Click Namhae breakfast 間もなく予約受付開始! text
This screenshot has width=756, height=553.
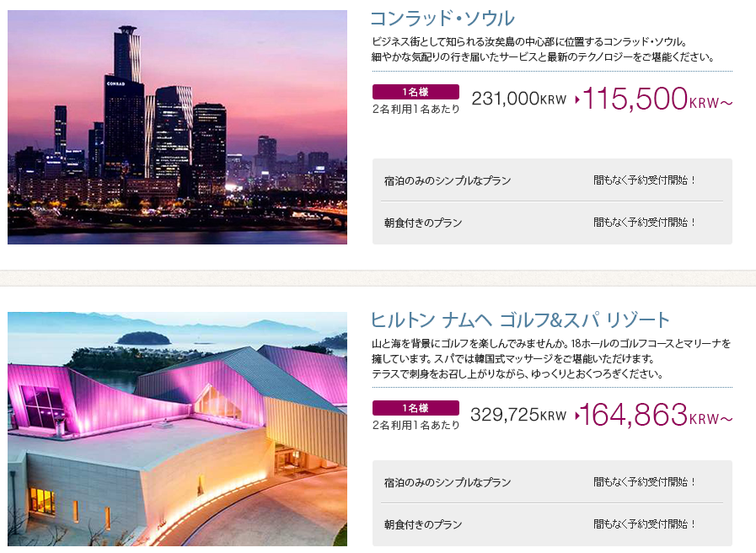tap(645, 524)
